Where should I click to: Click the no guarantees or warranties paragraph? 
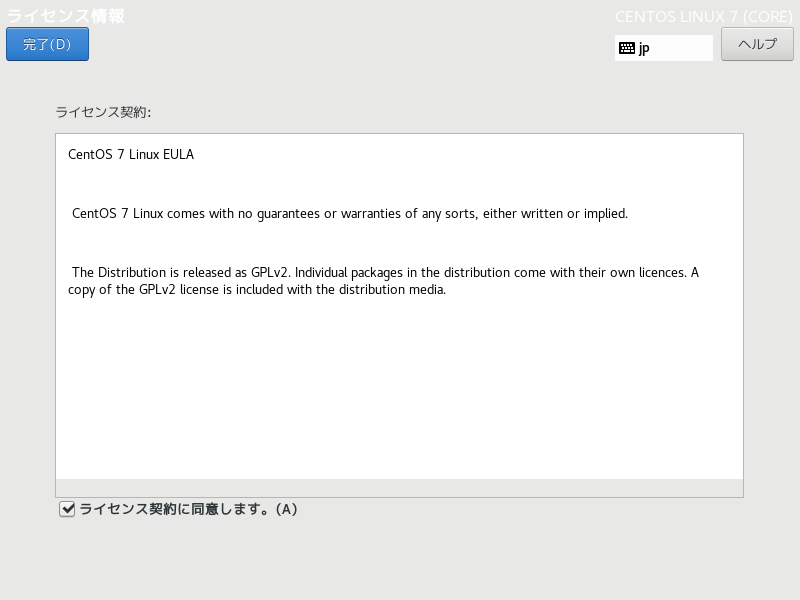(x=350, y=213)
